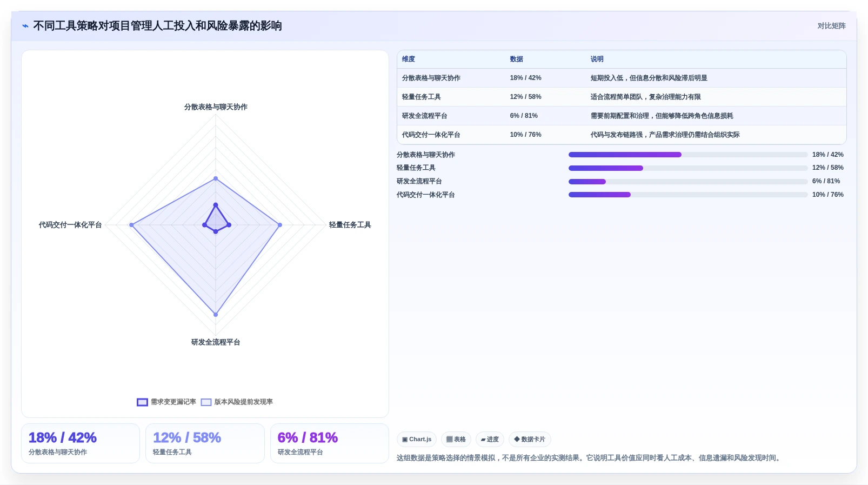Screen dimensions: 868x485
Task: Click the 轻量任务工具 progress bar
Action: tap(688, 168)
